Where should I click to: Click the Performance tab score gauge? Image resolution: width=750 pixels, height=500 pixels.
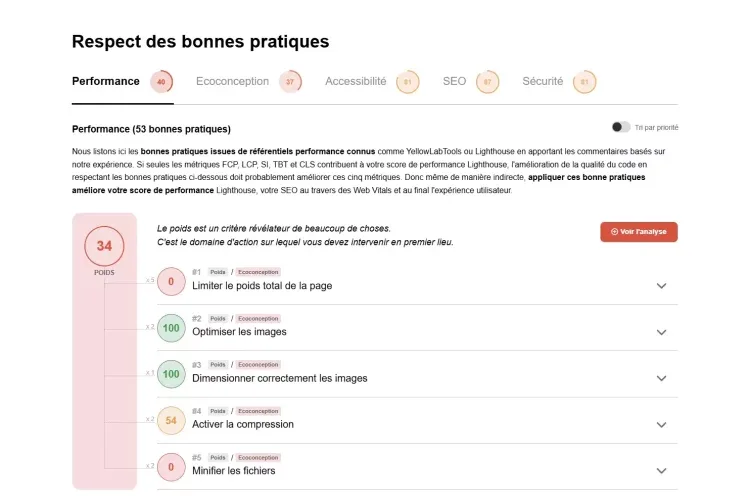(x=161, y=82)
